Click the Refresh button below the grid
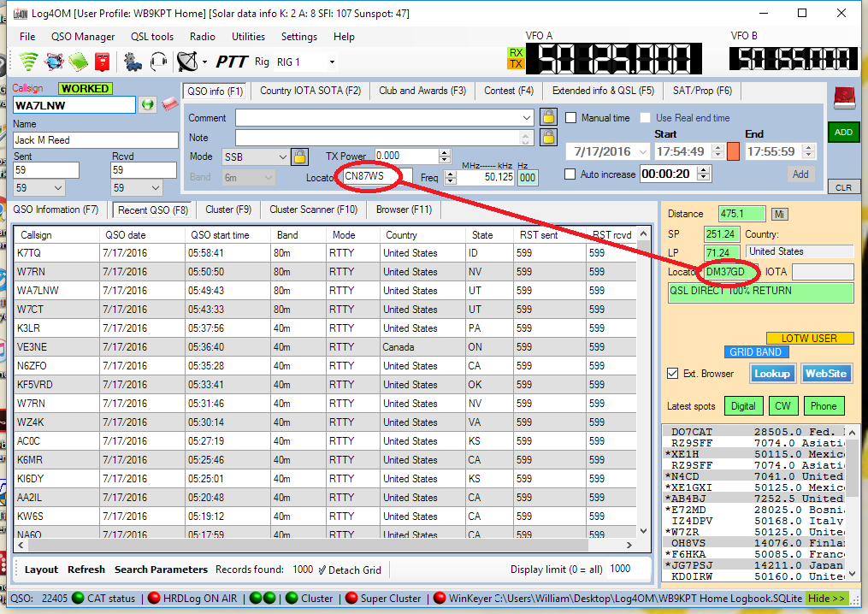868x614 pixels. [86, 570]
